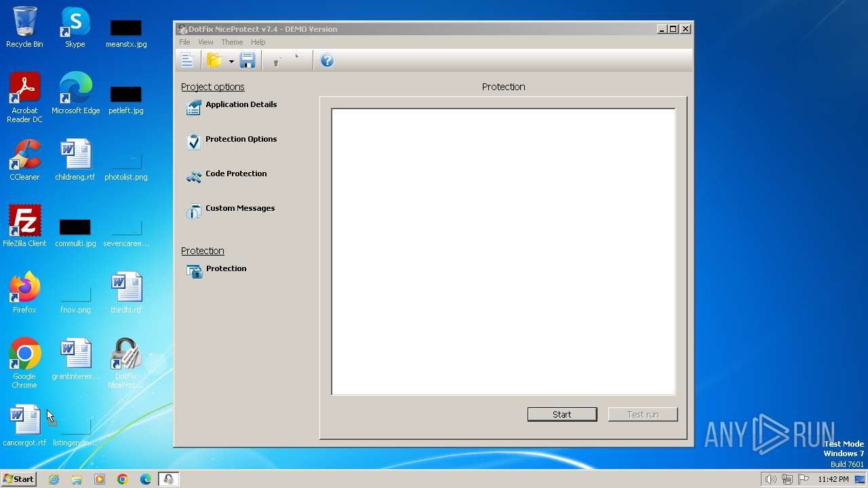The image size is (868, 488).
Task: Select Acrobat Reader DC desktop icon
Action: click(x=24, y=98)
